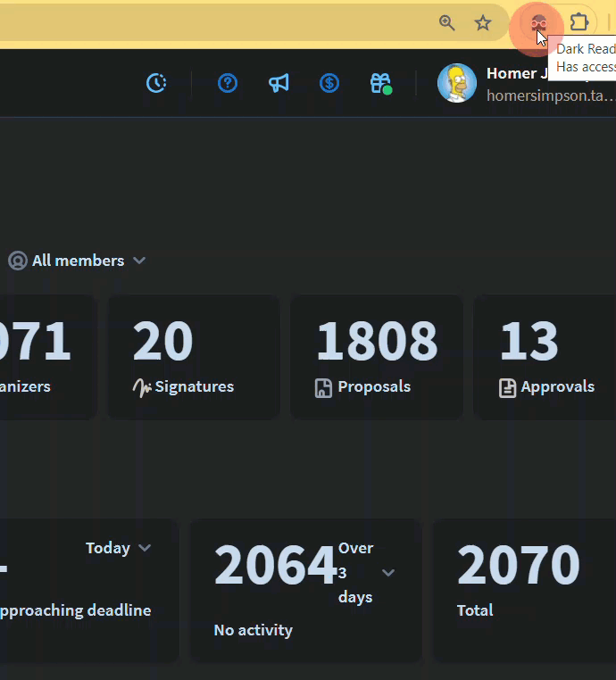
Task: Bookmark this page with the star icon
Action: pyautogui.click(x=483, y=23)
